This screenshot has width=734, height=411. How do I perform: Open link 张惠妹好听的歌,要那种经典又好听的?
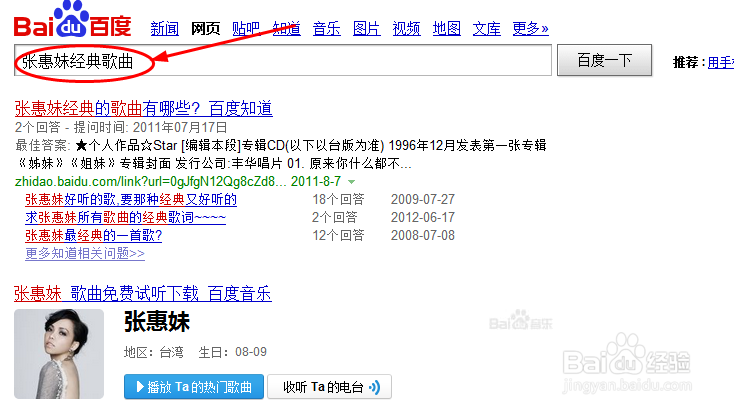[131, 199]
